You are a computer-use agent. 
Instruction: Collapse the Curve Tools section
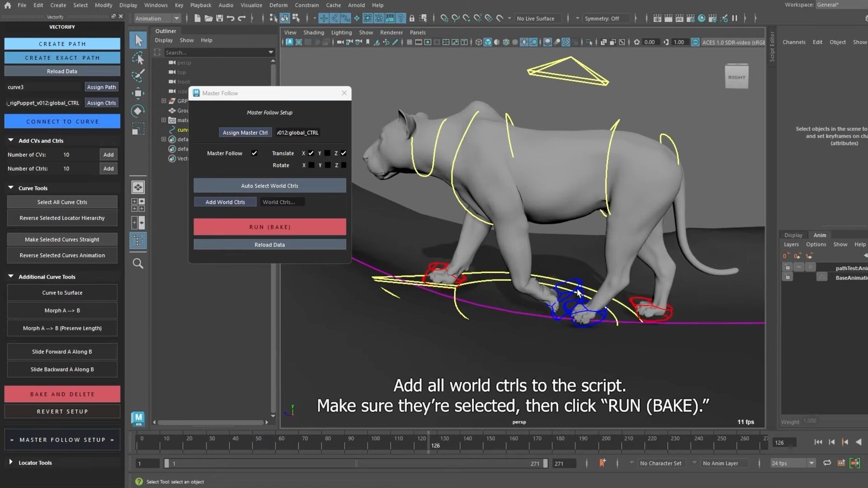pos(11,188)
